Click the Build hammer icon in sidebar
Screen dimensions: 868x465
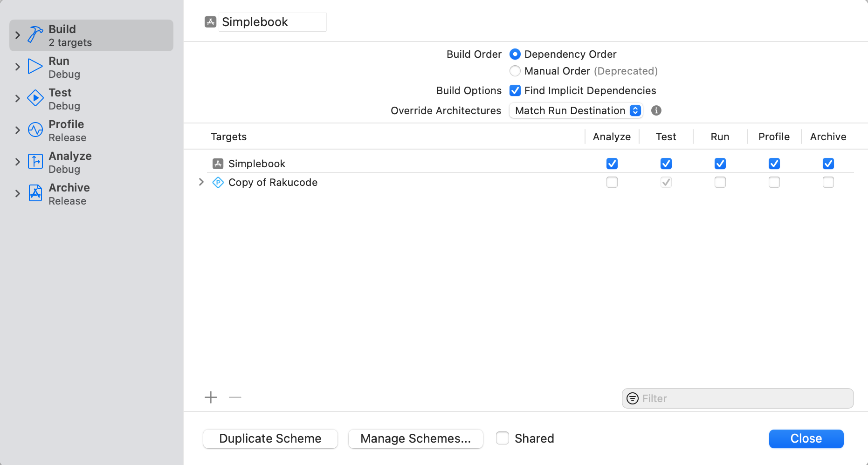point(35,35)
